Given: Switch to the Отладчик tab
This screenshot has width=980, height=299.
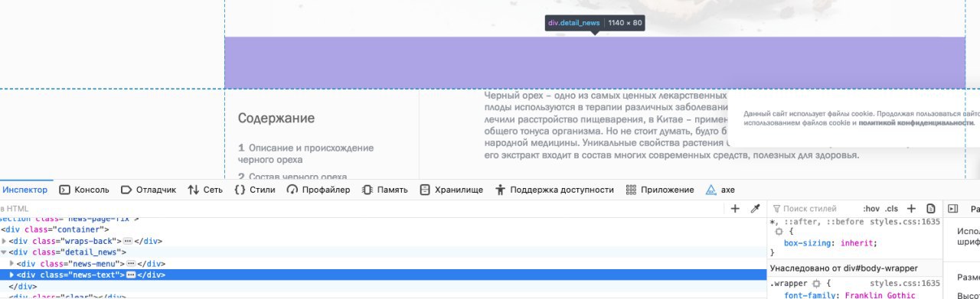Looking at the screenshot, I should (x=149, y=190).
